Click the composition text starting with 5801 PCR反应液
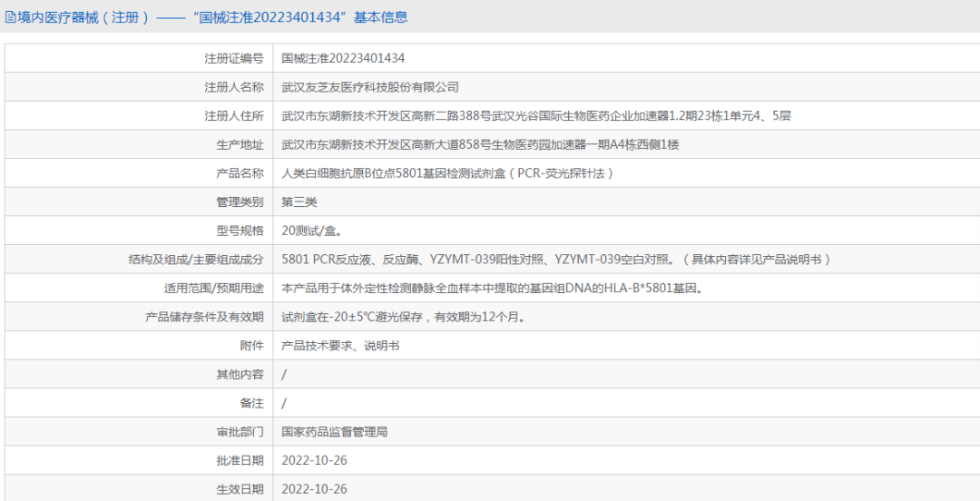The height and width of the screenshot is (501, 980). (x=556, y=260)
